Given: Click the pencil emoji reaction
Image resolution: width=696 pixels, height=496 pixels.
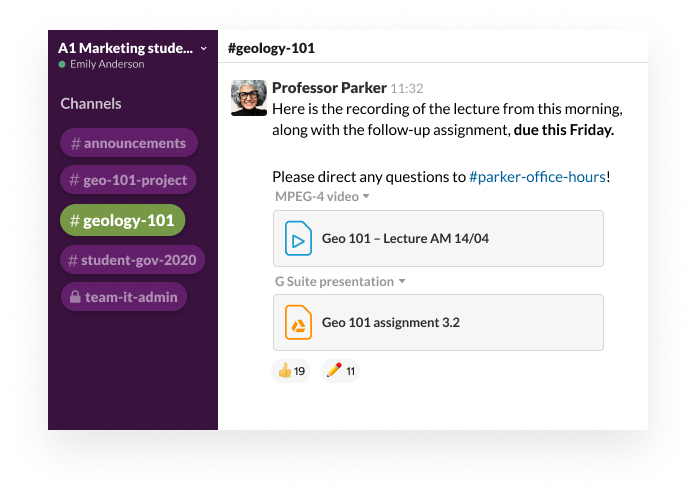Looking at the screenshot, I should point(340,371).
